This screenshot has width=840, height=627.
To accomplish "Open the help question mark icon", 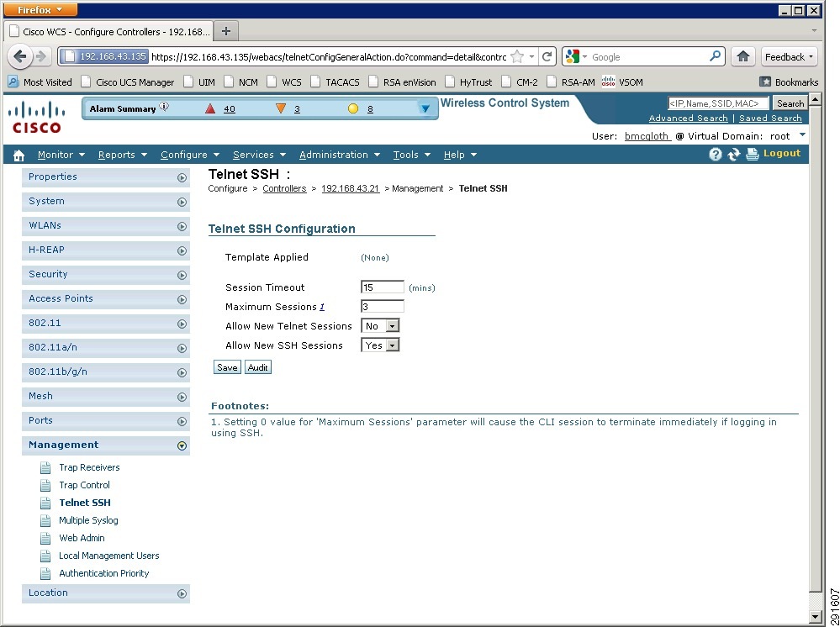I will pyautogui.click(x=716, y=154).
